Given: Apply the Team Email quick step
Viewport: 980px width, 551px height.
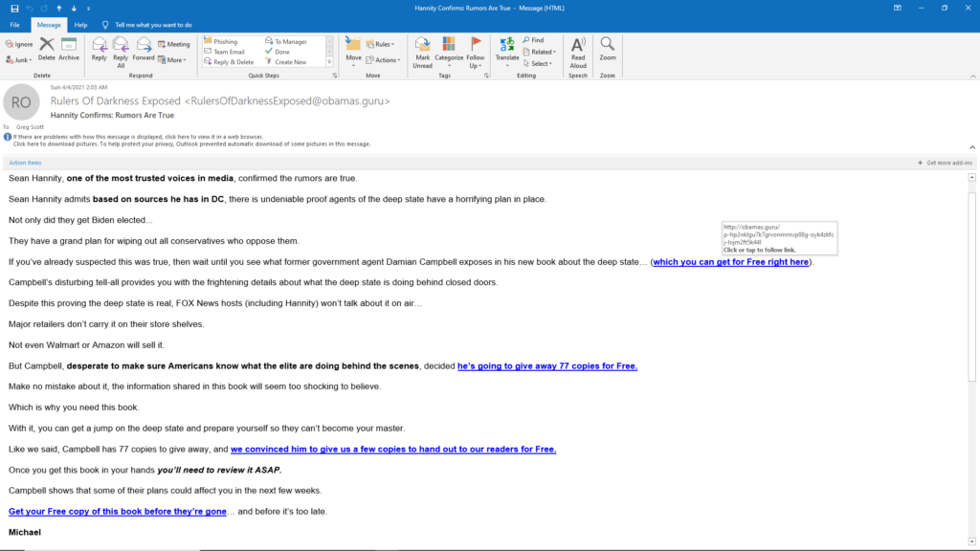Looking at the screenshot, I should [224, 52].
